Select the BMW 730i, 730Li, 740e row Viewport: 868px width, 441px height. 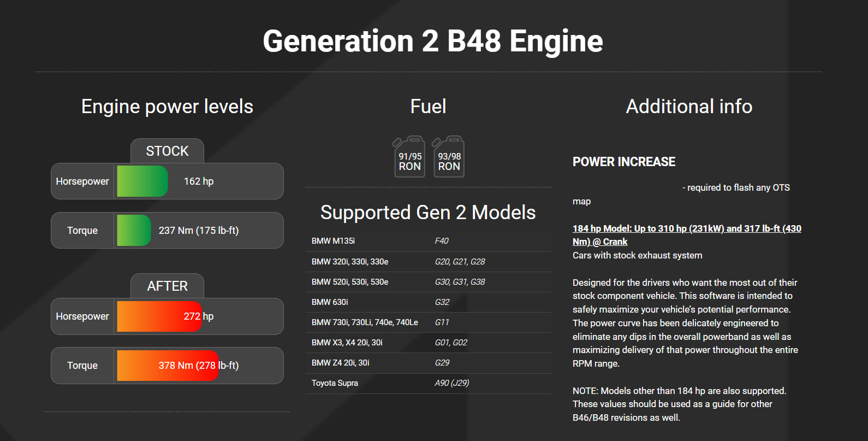pyautogui.click(x=429, y=322)
